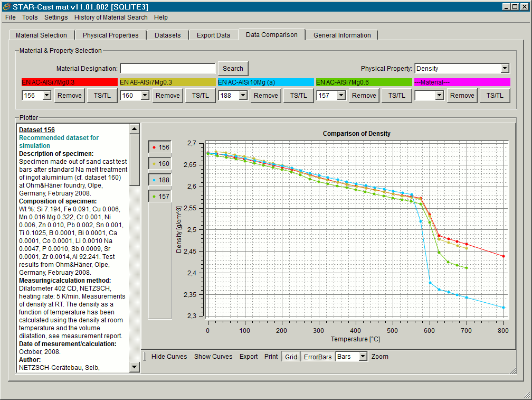
Task: Click Export in the plotter toolbar
Action: tap(249, 357)
